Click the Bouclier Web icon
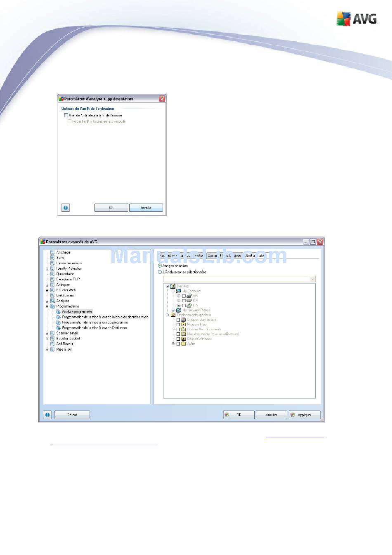 52,290
